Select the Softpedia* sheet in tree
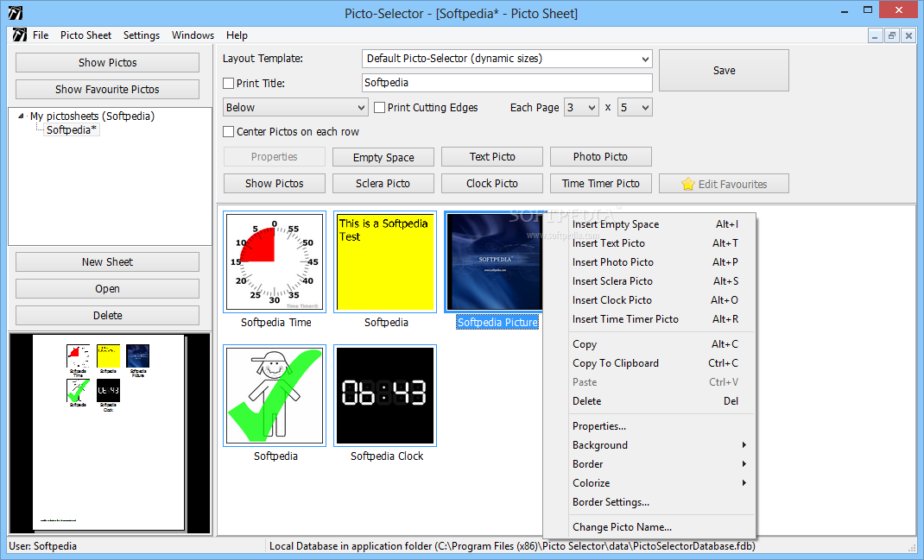 [72, 129]
